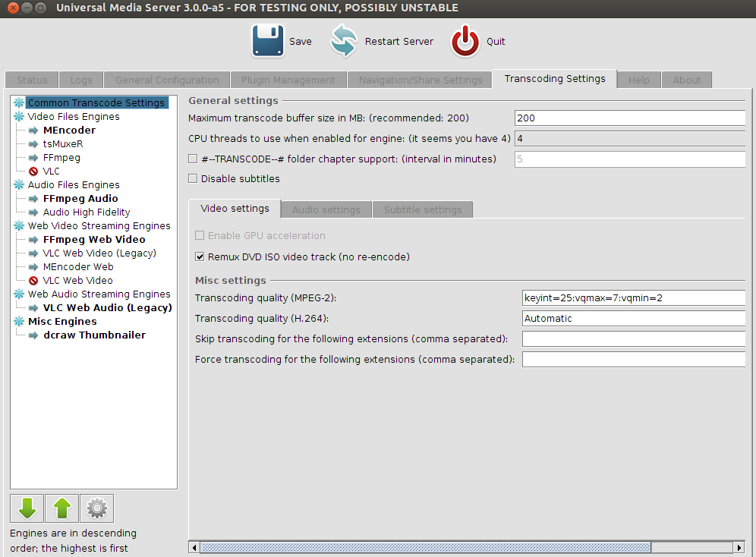Open the Help tab
Viewport: 756px width, 557px height.
point(638,80)
